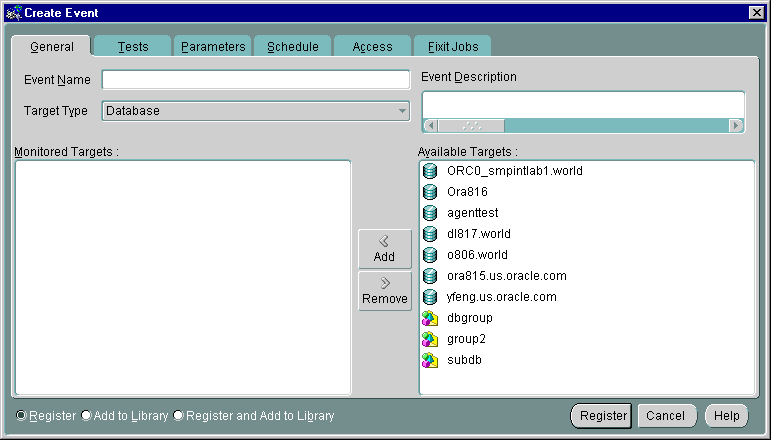
Task: Click into the Event Name field
Action: (256, 80)
